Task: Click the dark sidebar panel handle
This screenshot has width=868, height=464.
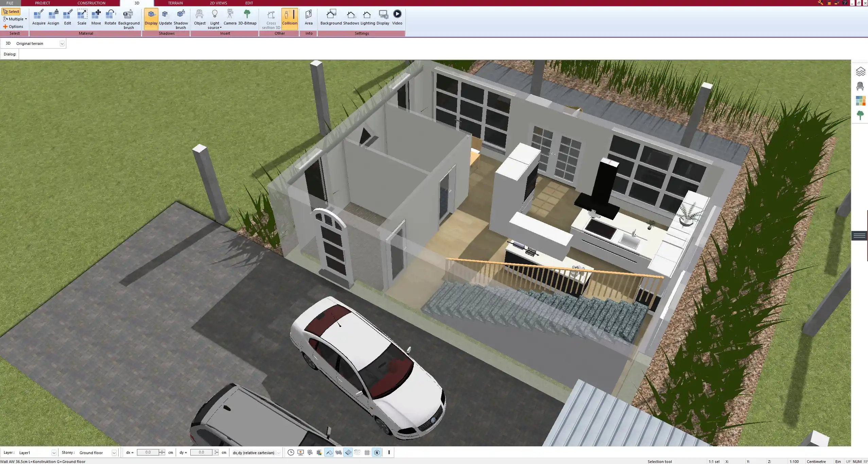Action: point(860,236)
